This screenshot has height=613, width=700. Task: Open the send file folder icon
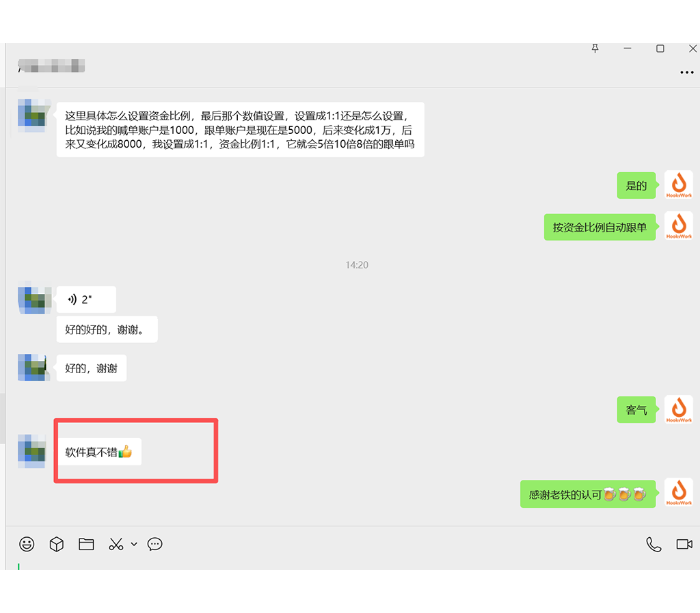[x=86, y=544]
